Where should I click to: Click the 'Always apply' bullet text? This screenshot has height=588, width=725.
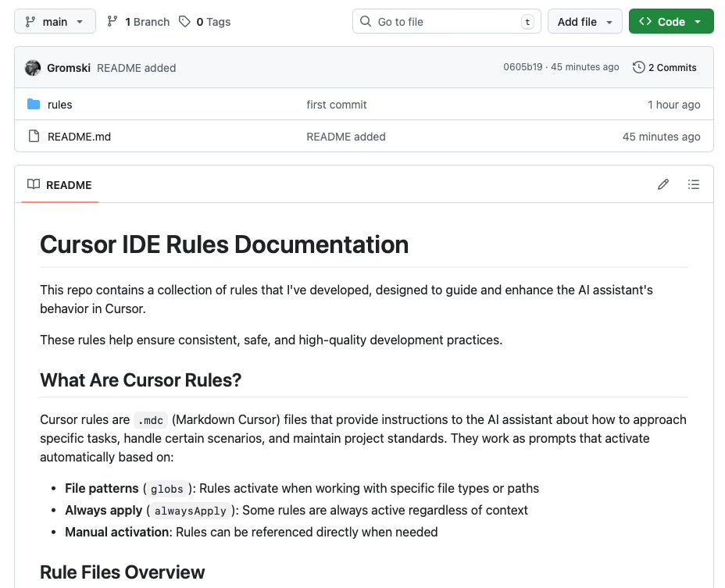pos(104,511)
